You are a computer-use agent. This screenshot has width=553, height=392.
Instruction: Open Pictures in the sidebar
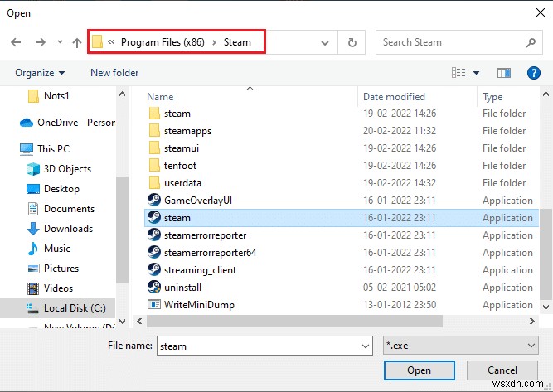(x=52, y=269)
